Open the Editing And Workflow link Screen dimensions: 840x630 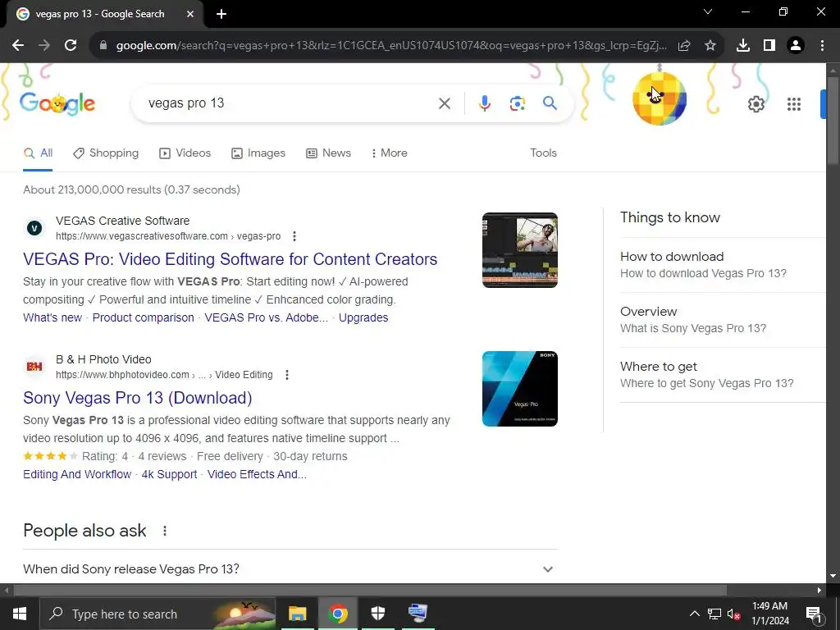coord(77,475)
